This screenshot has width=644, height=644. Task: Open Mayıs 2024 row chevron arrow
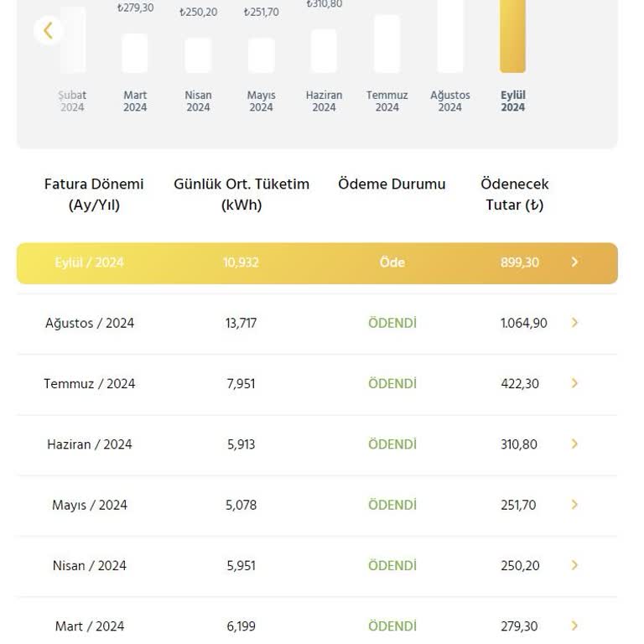click(x=574, y=505)
